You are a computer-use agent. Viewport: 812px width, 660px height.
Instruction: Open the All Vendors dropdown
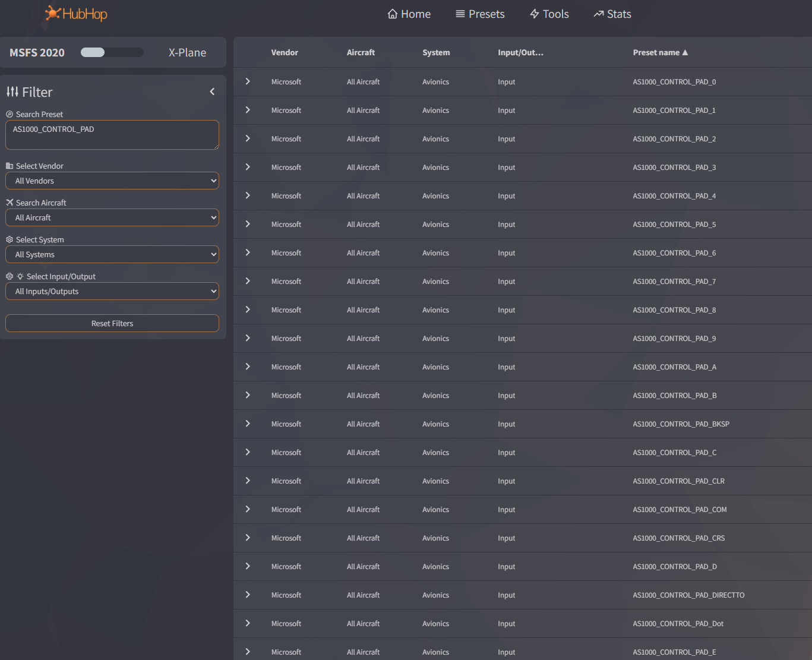[112, 181]
